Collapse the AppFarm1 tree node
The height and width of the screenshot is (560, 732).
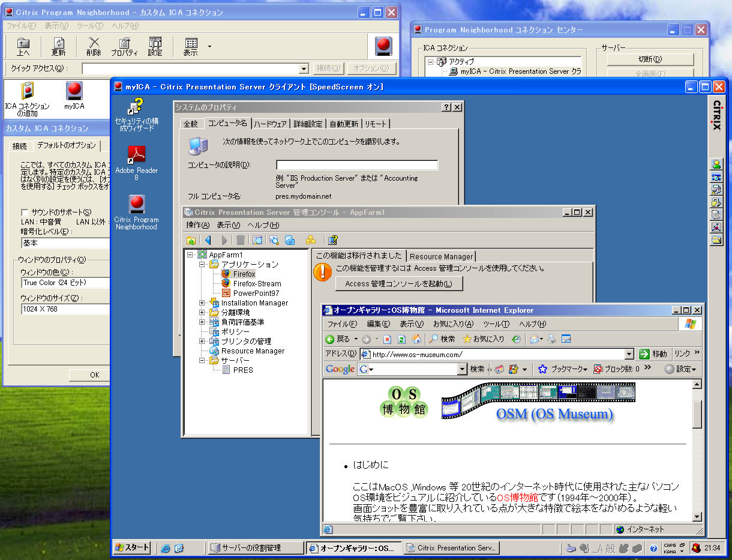coord(190,255)
